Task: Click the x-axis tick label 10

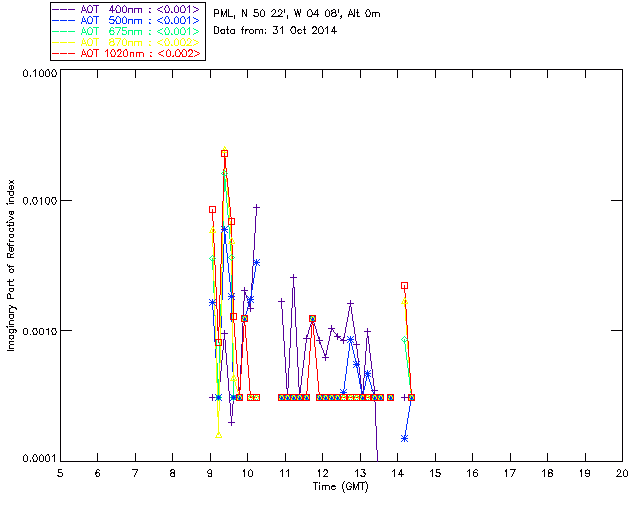Action: click(x=247, y=473)
